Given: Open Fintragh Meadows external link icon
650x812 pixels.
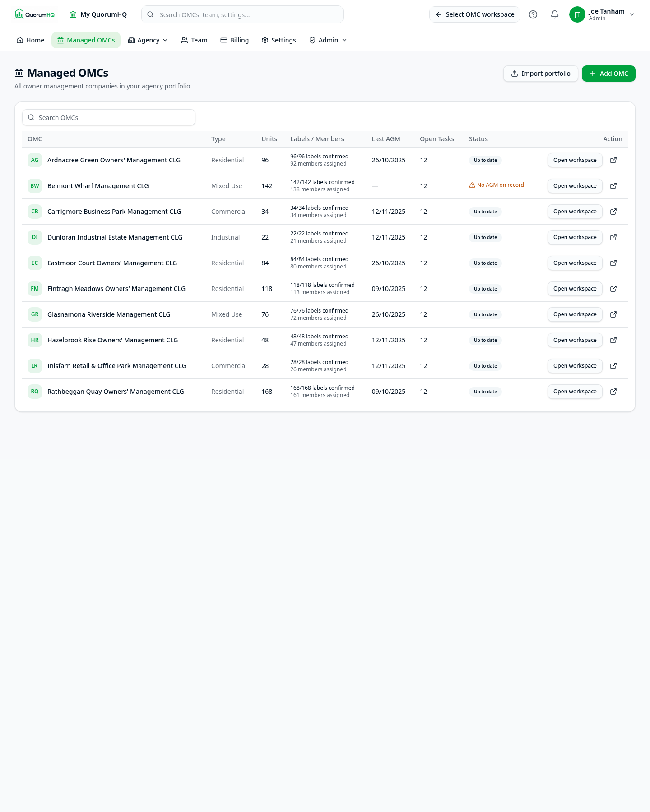Looking at the screenshot, I should [x=613, y=289].
